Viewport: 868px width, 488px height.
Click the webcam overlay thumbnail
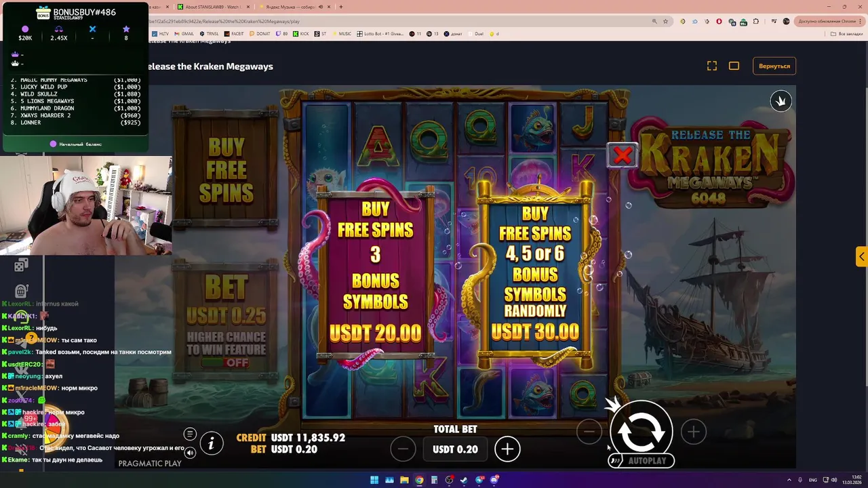coord(86,205)
